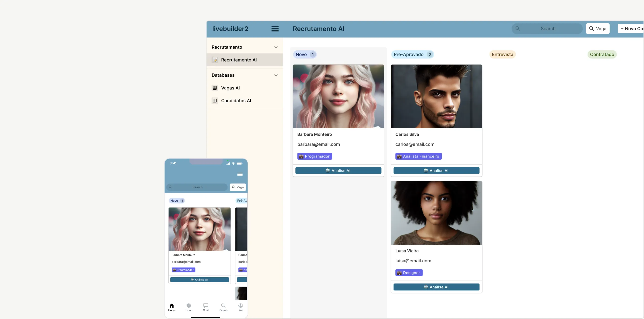Click the count badge 2 beside Pré-Aprovado
Viewport: 644px width, 319px height.
[x=430, y=54]
